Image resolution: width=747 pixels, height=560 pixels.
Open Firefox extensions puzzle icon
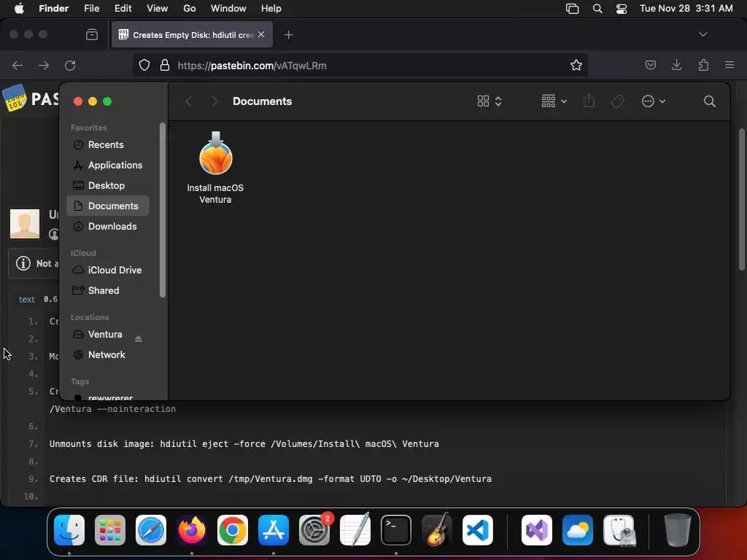(703, 65)
